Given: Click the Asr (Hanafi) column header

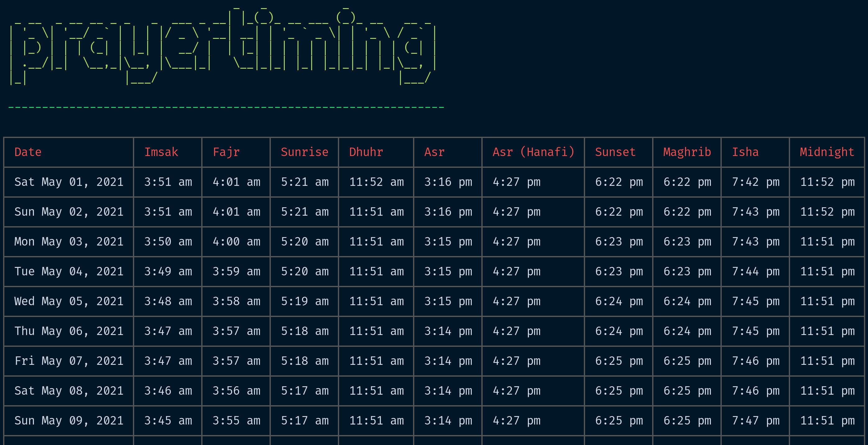Looking at the screenshot, I should point(534,152).
